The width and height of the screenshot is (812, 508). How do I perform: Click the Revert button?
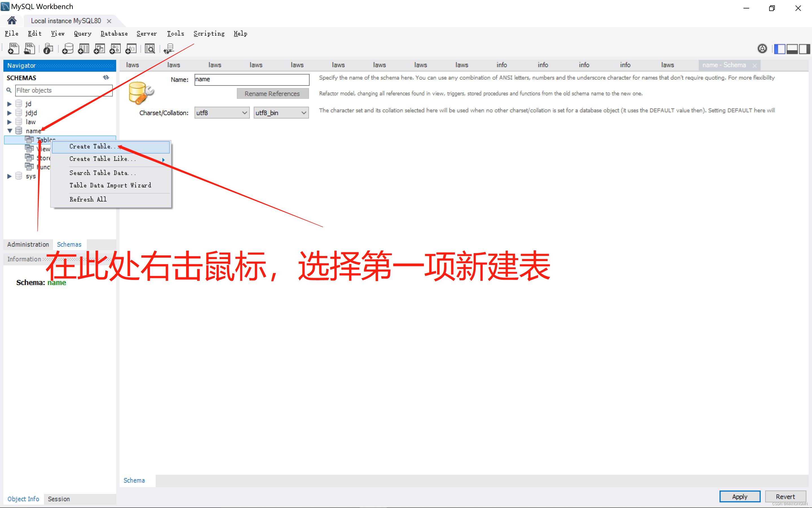coord(785,496)
